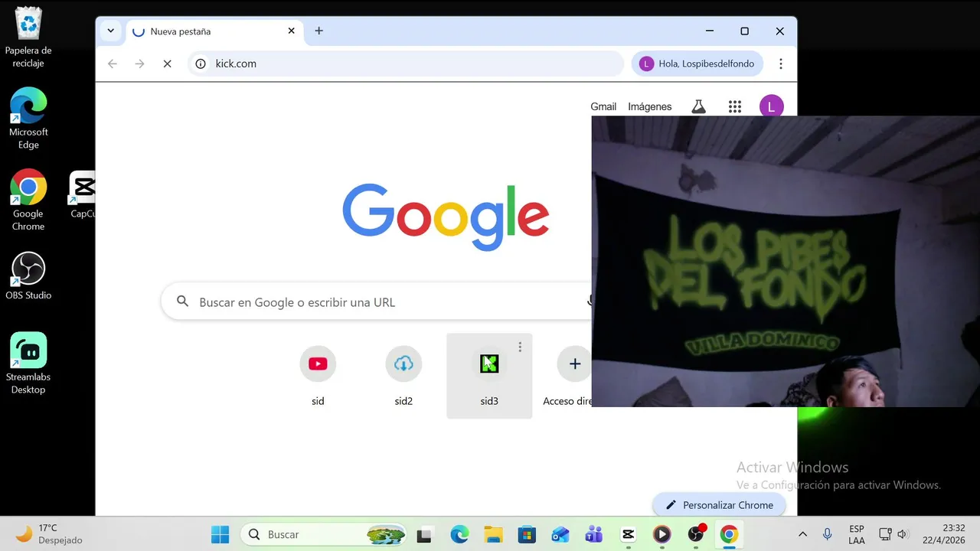This screenshot has width=980, height=551.
Task: Click the Google search box
Action: click(x=375, y=302)
